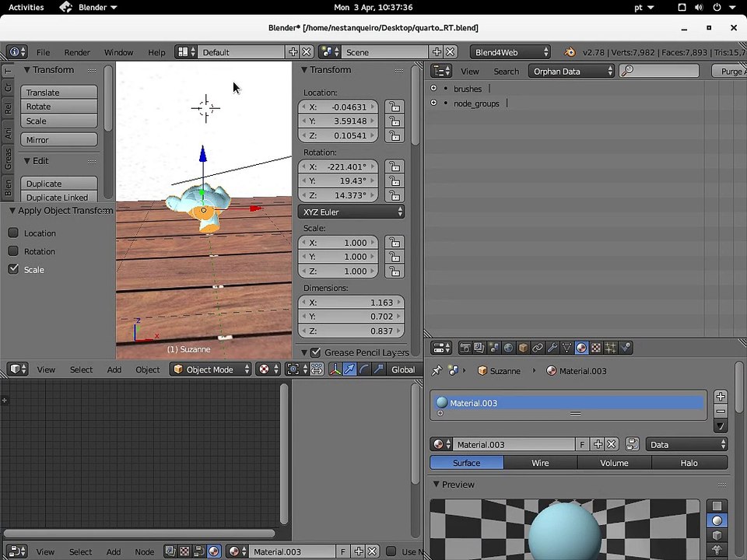Toggle lock on Scale Z
747x560 pixels.
tap(395, 271)
